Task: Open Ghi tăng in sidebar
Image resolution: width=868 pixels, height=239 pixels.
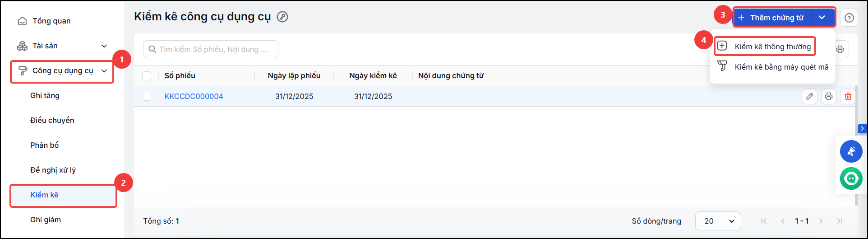Action: pos(45,95)
